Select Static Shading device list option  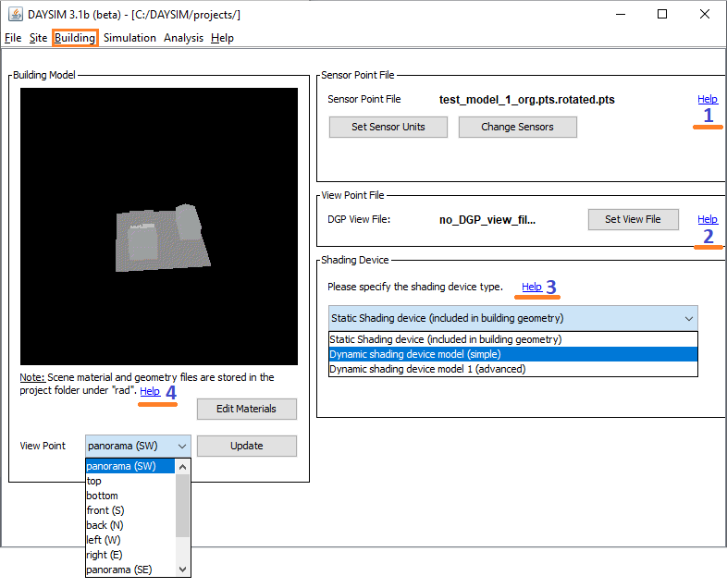(512, 339)
